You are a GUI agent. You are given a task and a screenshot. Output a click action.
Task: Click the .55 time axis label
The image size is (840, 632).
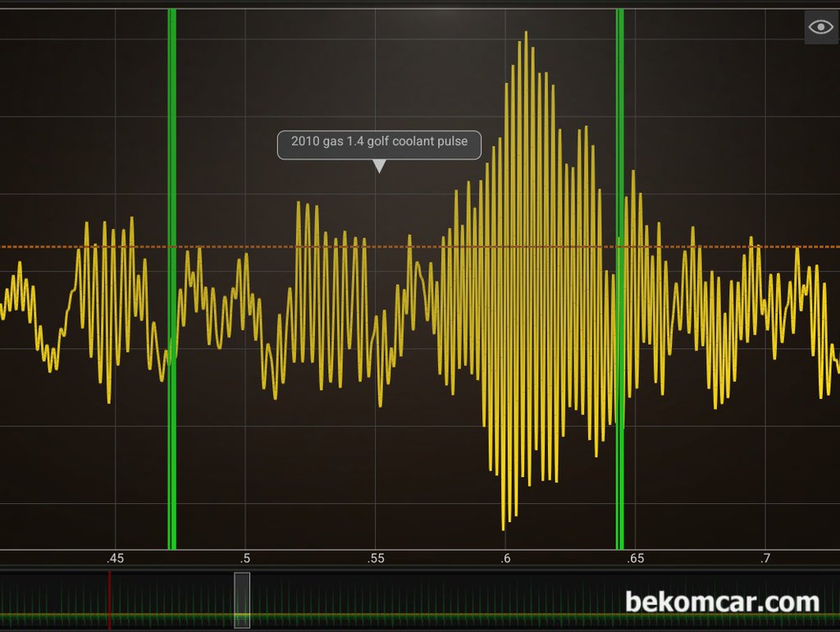375,559
